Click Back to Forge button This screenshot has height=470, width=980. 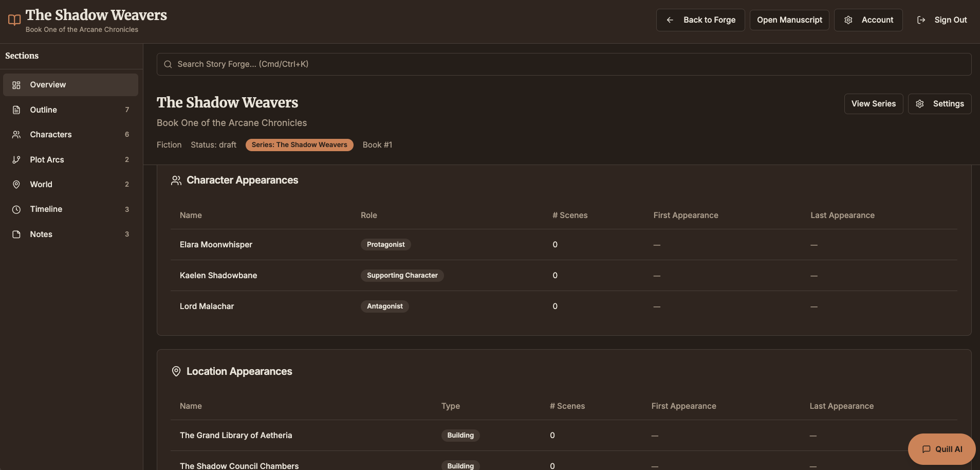tap(700, 20)
